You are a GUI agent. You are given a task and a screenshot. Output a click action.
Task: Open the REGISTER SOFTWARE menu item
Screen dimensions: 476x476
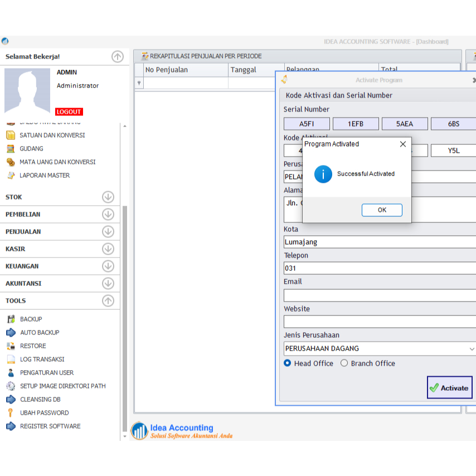pos(50,426)
